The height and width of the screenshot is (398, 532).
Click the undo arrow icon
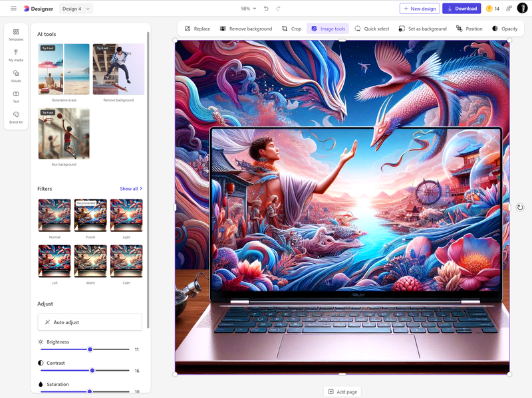coord(267,9)
